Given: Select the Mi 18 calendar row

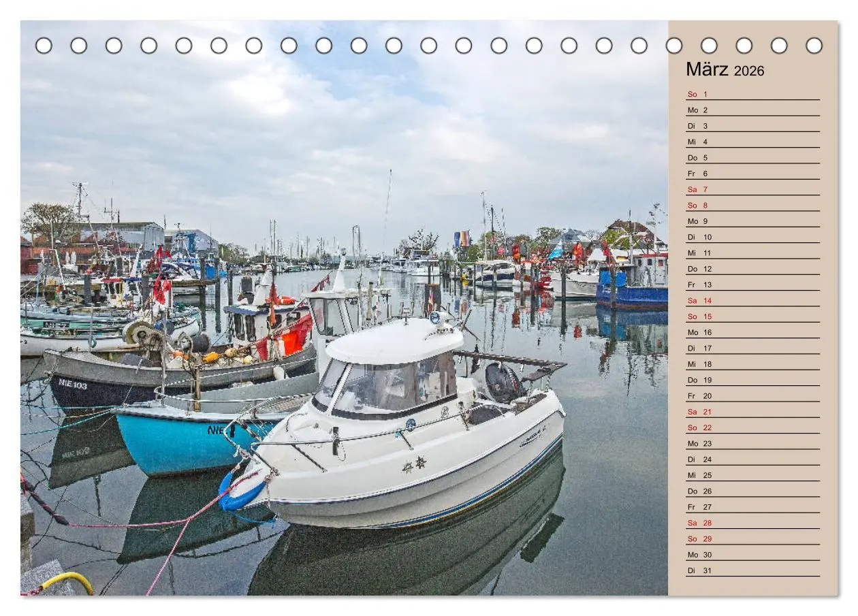Looking at the screenshot, I should (x=752, y=364).
